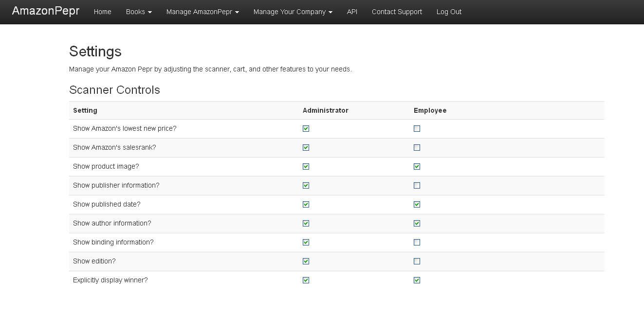Viewport: 644px width, 331px height.
Task: Enable lowest new price for Employee
Action: click(417, 129)
